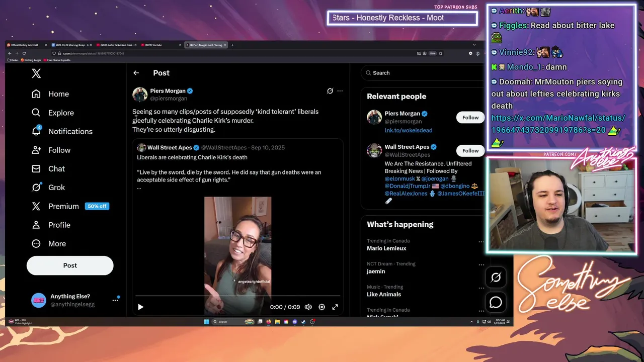Open Firefox from the taskbar
The image size is (644, 362).
point(269,322)
